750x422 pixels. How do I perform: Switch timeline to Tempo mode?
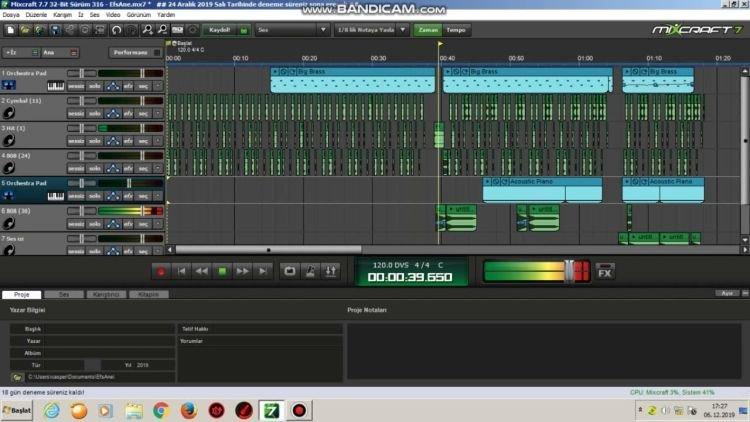point(456,30)
